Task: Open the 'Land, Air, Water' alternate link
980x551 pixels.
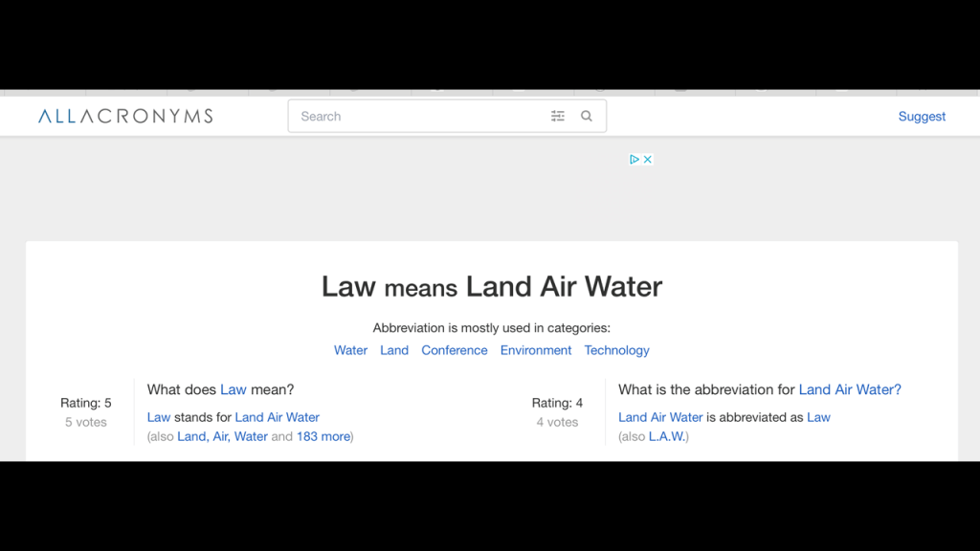Action: coord(222,436)
